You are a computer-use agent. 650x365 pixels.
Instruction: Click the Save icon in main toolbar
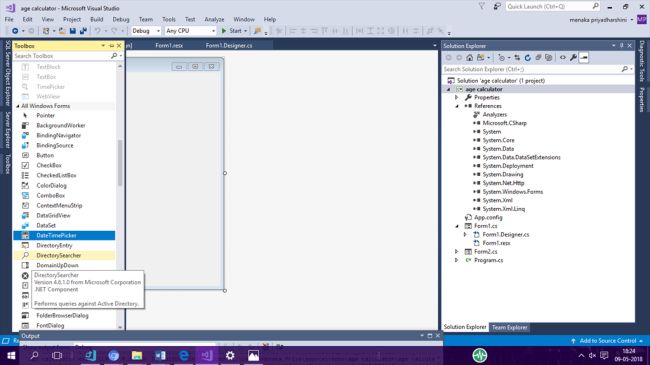73,31
